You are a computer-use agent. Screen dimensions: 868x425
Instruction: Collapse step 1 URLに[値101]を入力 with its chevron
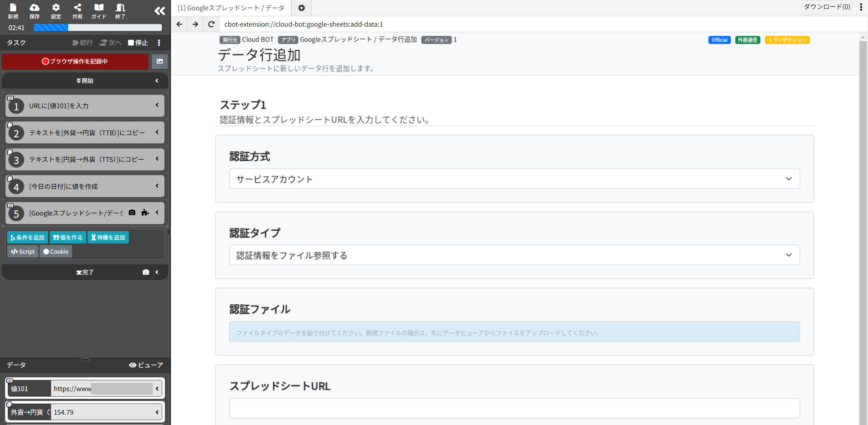coord(156,106)
